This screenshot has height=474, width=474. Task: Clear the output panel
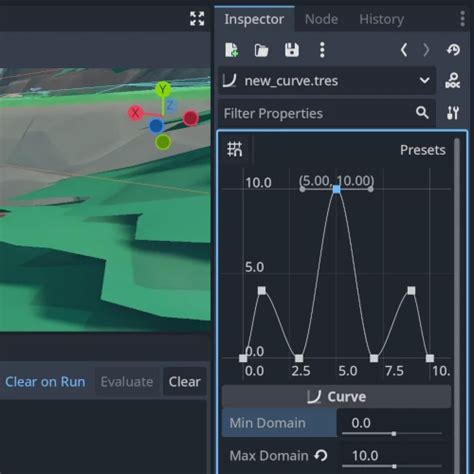point(184,382)
